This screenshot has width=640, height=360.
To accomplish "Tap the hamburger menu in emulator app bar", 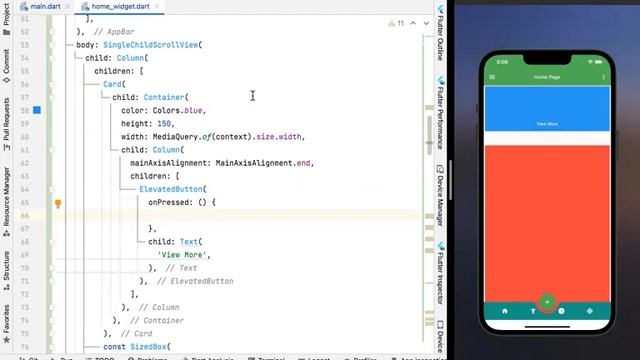I will pos(492,77).
